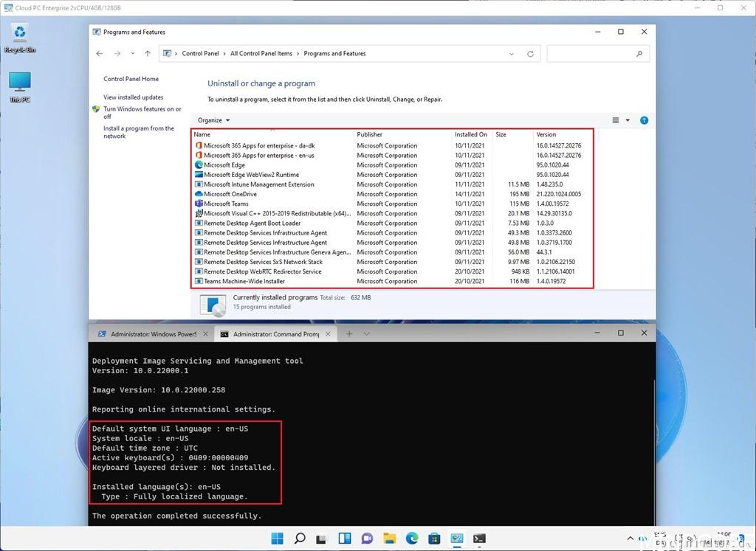This screenshot has width=756, height=551.
Task: Open the view options dropdown arrow
Action: (628, 120)
